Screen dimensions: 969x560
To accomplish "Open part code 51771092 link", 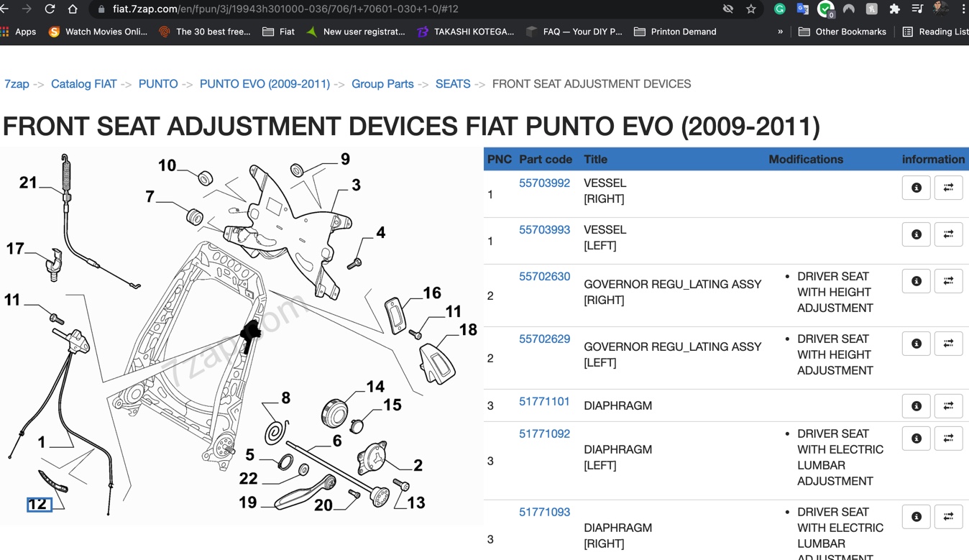I will 544,434.
